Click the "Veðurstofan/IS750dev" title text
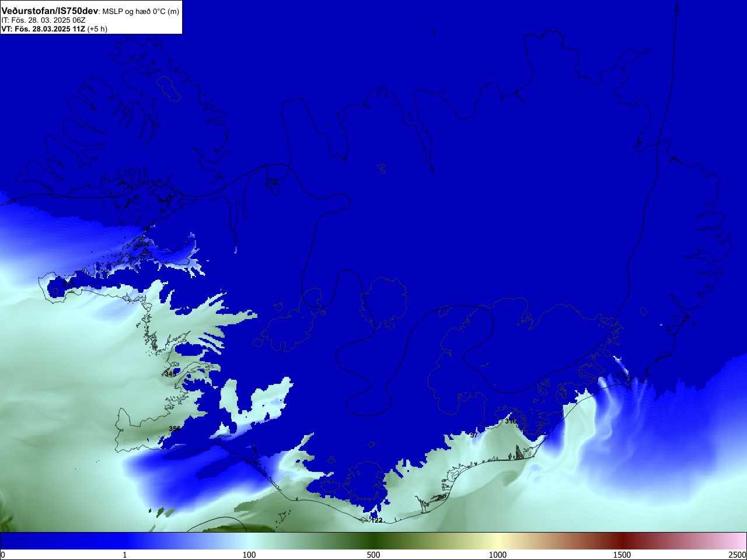The image size is (747, 560). coord(50,11)
